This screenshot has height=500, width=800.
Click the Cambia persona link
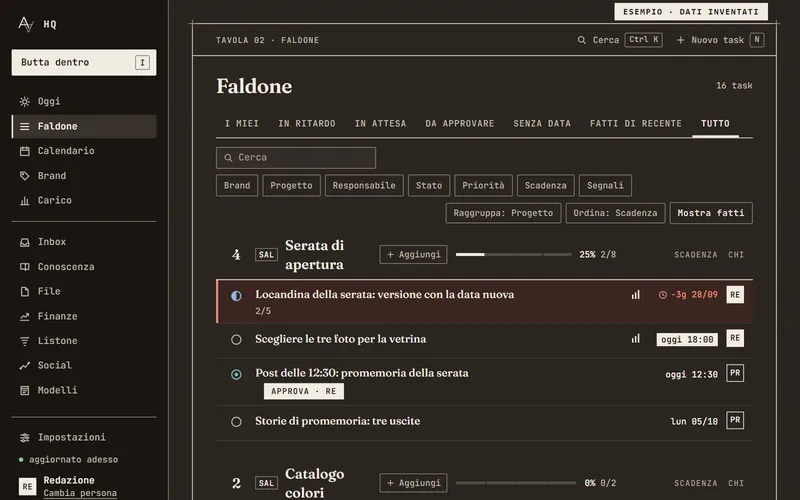pos(80,493)
